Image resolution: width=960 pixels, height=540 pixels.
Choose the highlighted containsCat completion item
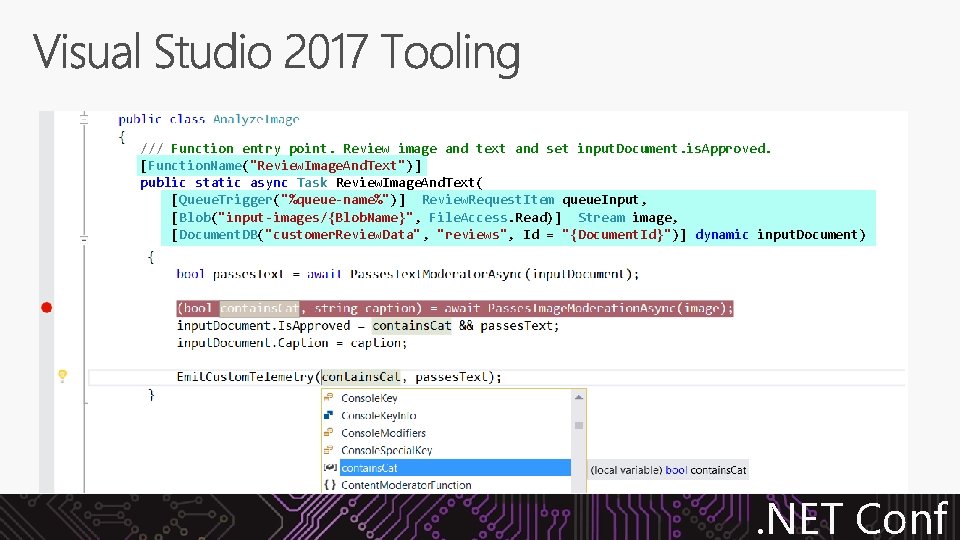point(455,468)
